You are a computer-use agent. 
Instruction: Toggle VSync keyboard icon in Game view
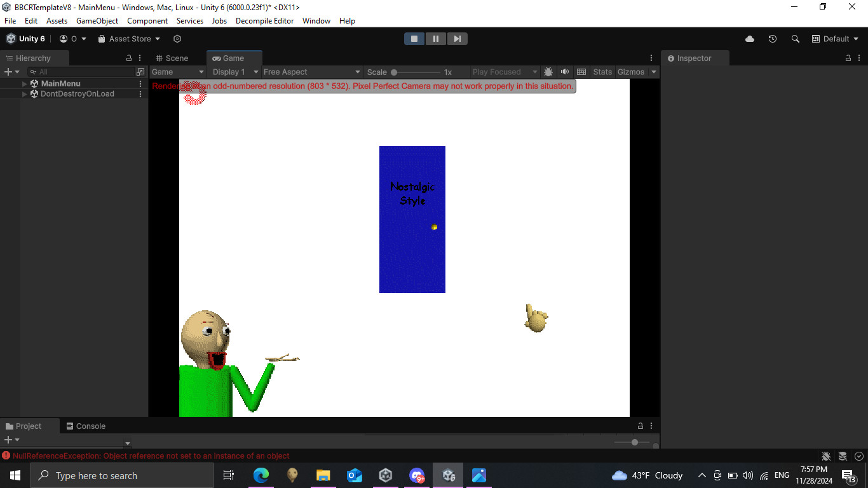click(581, 72)
